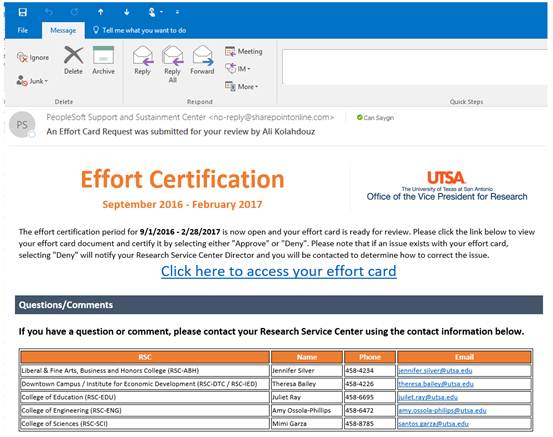Viewport: 553px width, 437px height.
Task: Click the UTSA logo image
Action: pos(446,186)
